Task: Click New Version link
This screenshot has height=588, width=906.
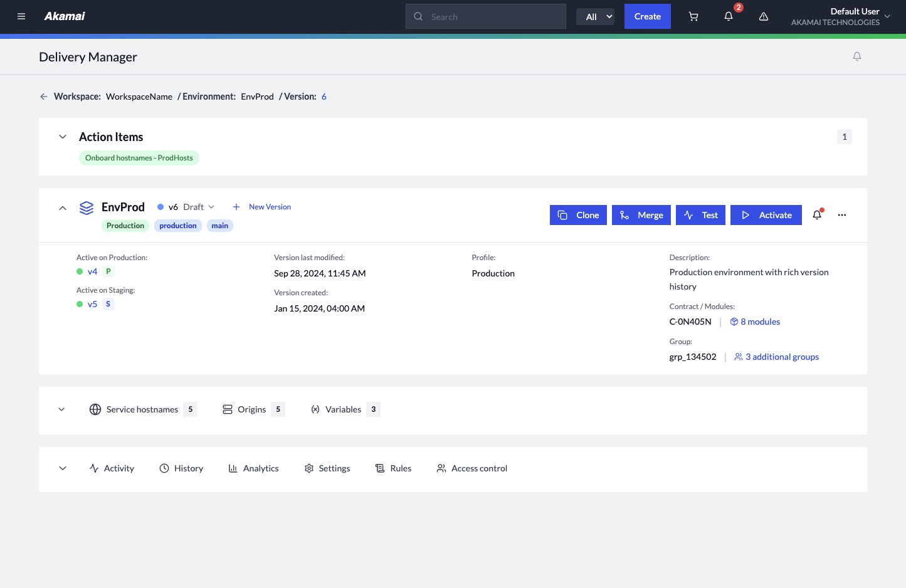Action: pyautogui.click(x=262, y=207)
